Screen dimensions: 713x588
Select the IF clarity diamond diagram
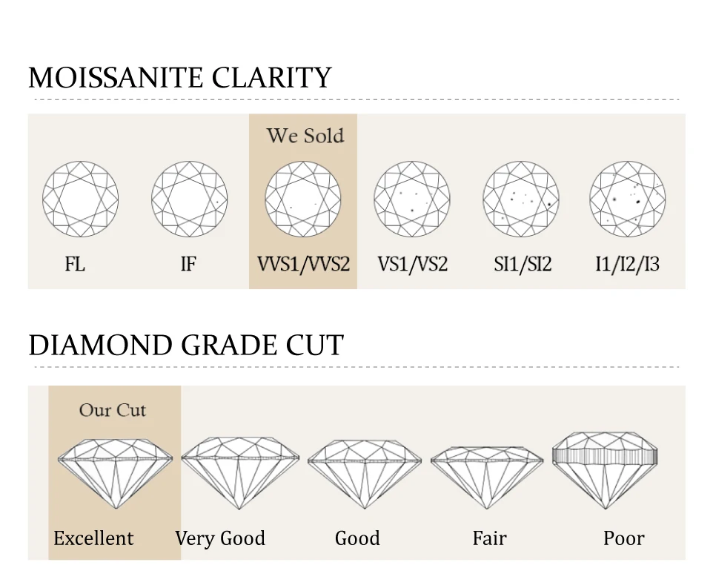(189, 199)
